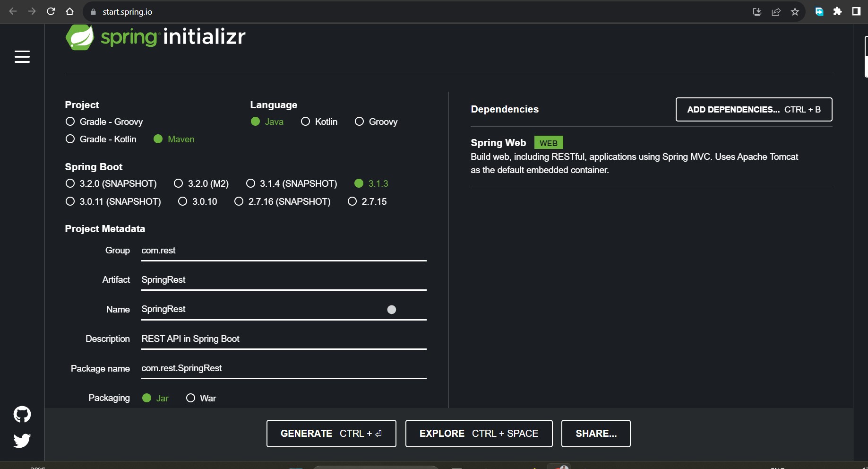The height and width of the screenshot is (469, 868).
Task: Select Gradle - Kotlin project type
Action: pyautogui.click(x=101, y=139)
